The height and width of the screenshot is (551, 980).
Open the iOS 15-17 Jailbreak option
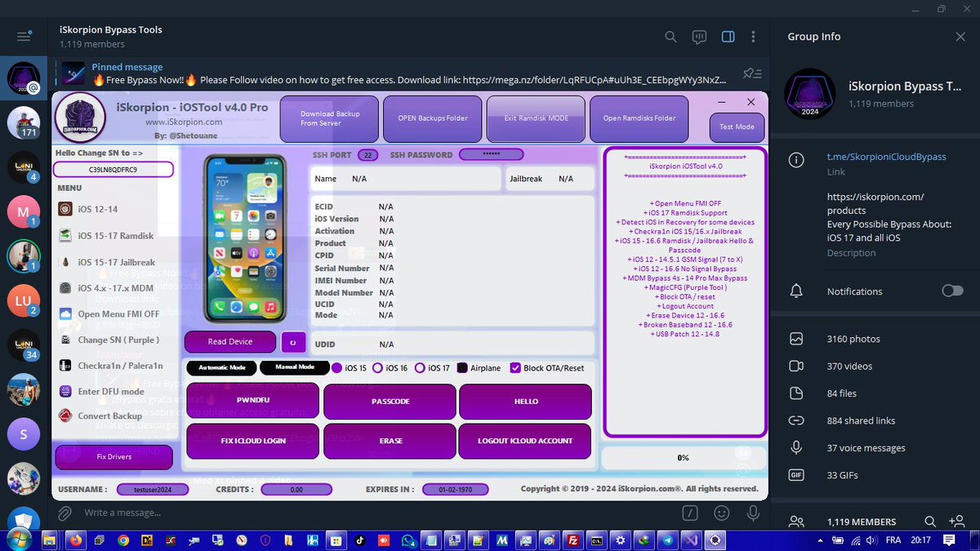107,262
